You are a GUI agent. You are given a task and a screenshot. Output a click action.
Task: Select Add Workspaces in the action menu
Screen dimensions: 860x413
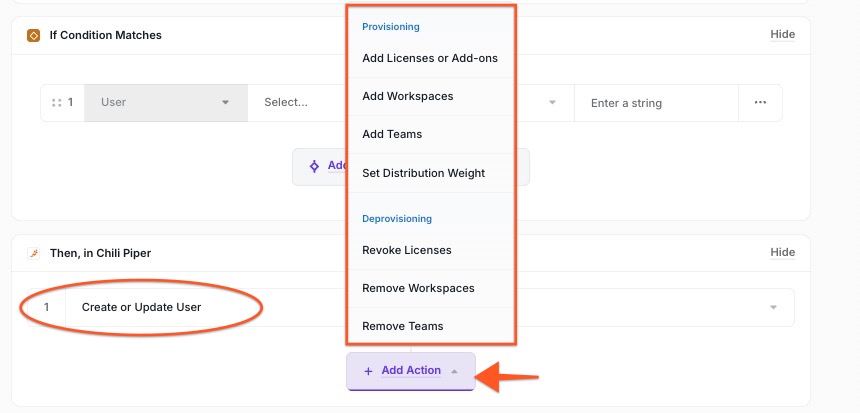408,96
